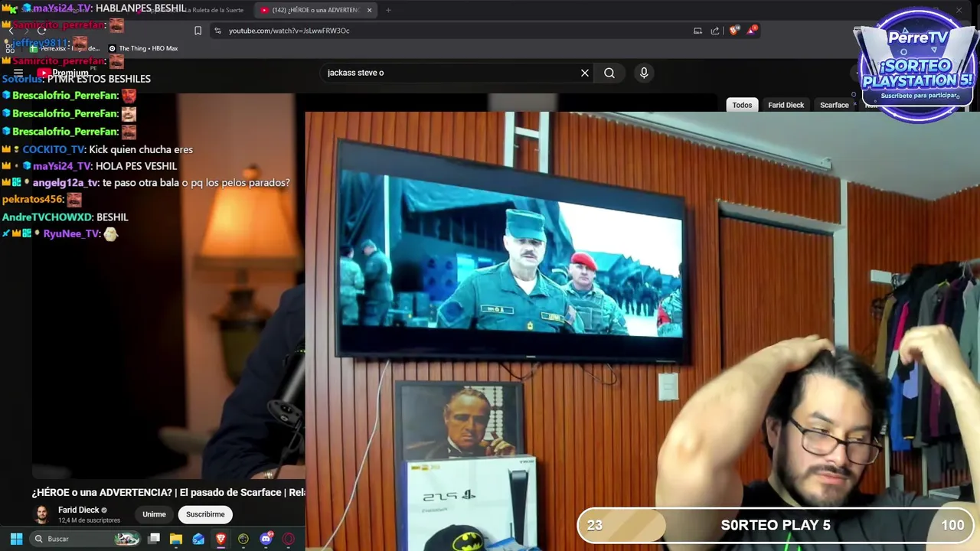Open Task View on the taskbar
This screenshot has width=980, height=551.
(x=154, y=539)
